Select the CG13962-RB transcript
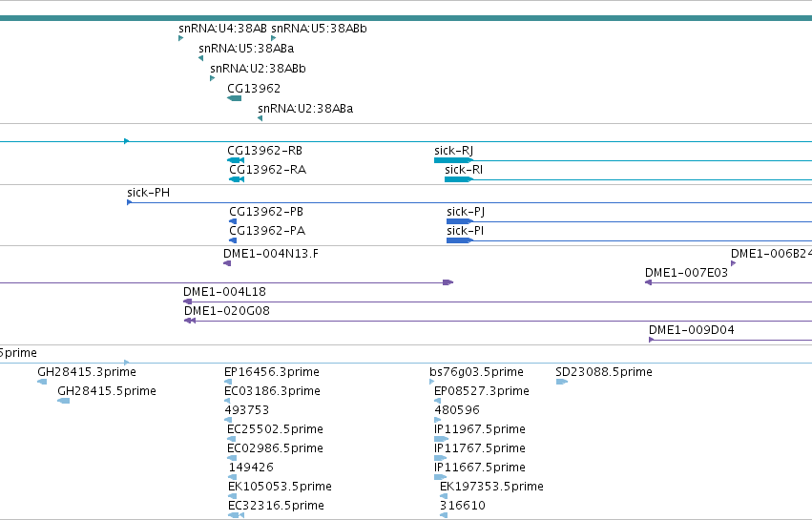This screenshot has width=812, height=520. (x=236, y=160)
